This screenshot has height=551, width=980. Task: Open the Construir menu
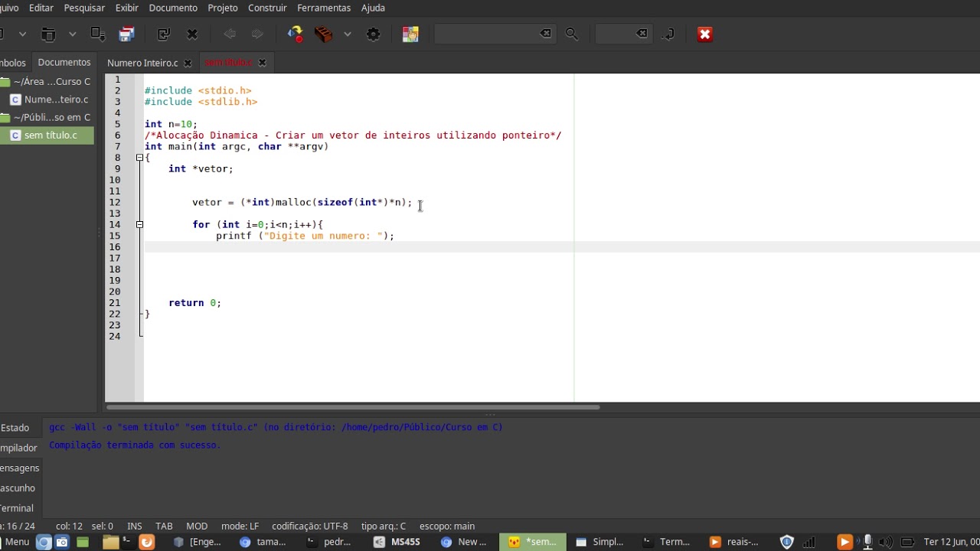(267, 8)
